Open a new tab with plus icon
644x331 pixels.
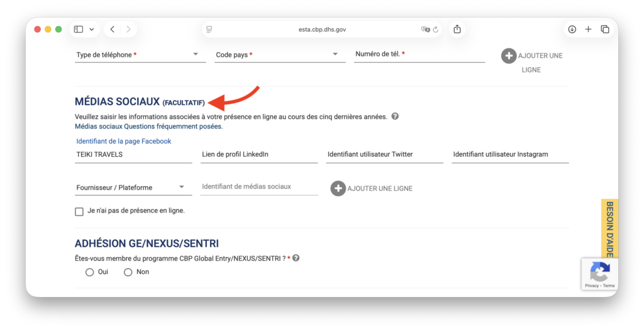click(x=588, y=29)
